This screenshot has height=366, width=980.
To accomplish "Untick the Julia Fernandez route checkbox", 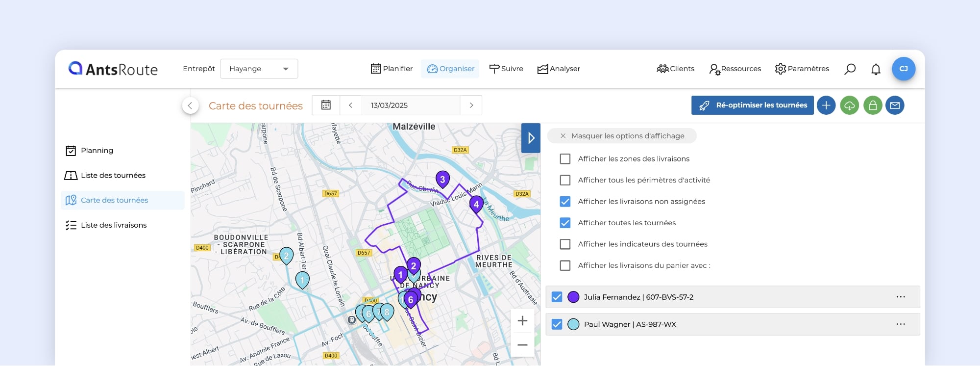I will click(x=557, y=297).
